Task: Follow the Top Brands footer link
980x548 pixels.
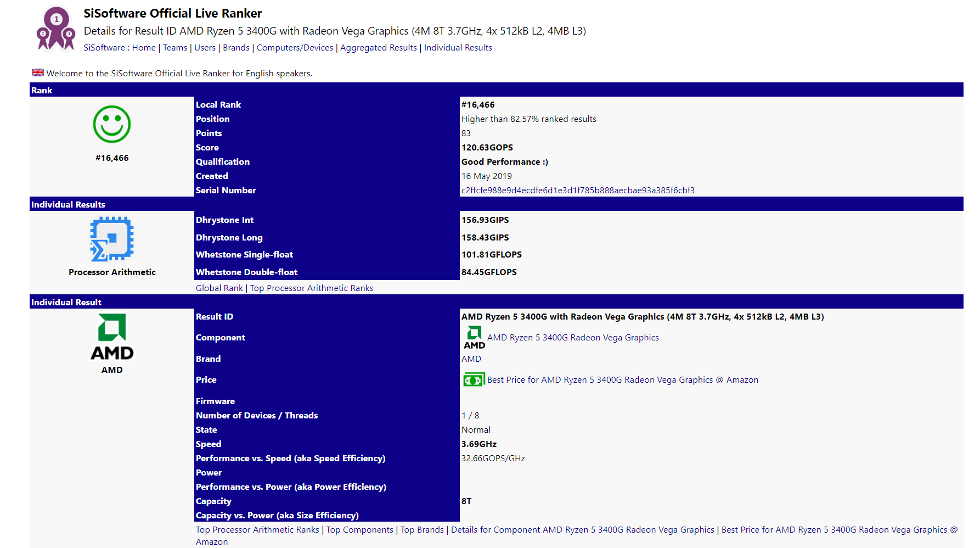Action: (x=422, y=530)
